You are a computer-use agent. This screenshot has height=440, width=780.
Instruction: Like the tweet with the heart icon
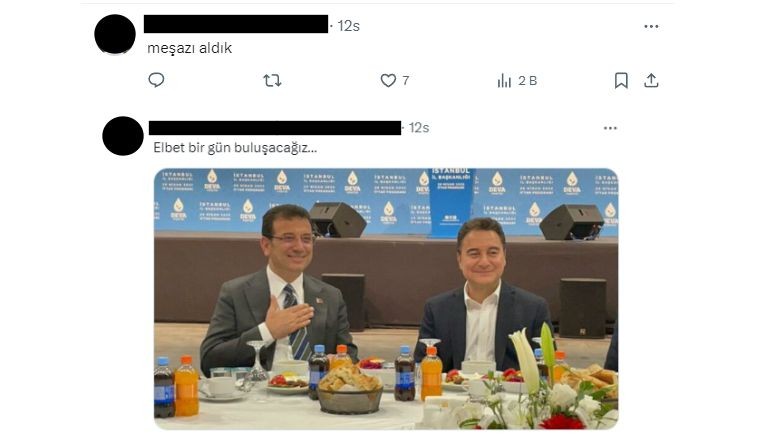click(388, 81)
